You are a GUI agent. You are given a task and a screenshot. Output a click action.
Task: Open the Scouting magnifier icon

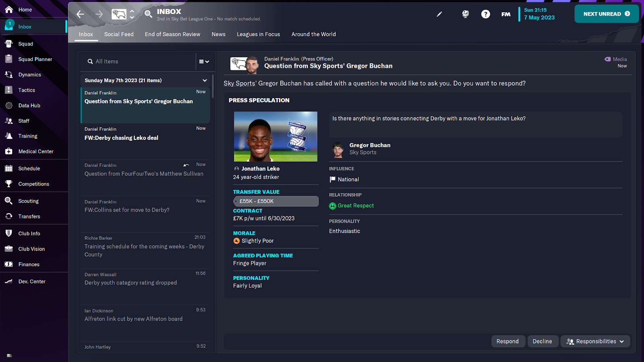pyautogui.click(x=9, y=201)
